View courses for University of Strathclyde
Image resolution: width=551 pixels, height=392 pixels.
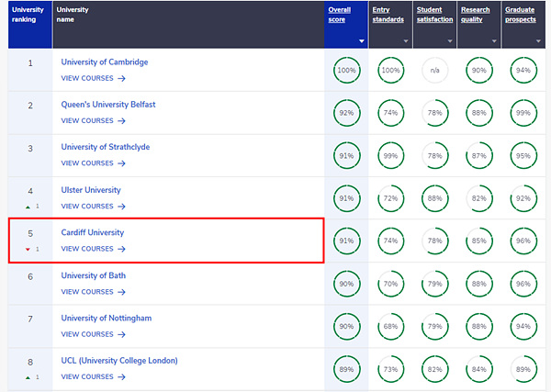tap(93, 163)
